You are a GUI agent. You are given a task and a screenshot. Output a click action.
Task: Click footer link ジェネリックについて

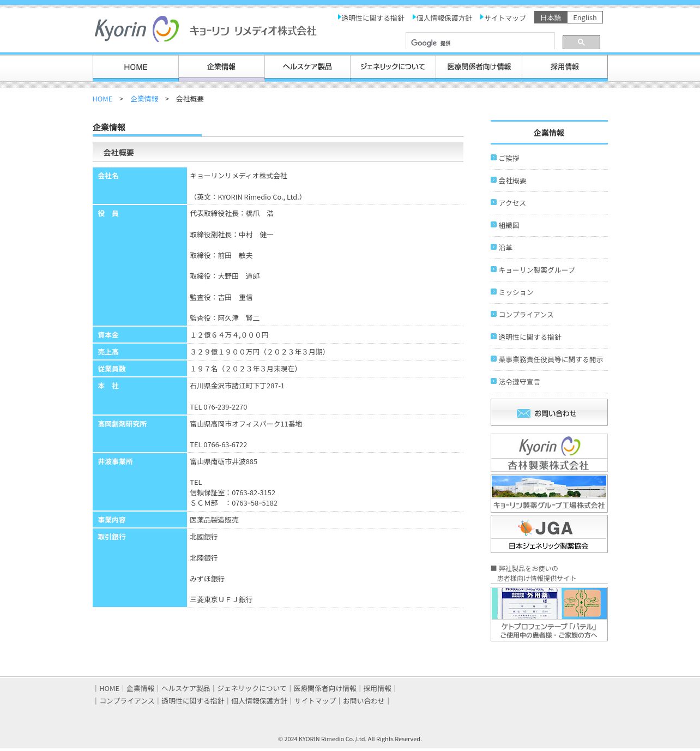pyautogui.click(x=252, y=688)
